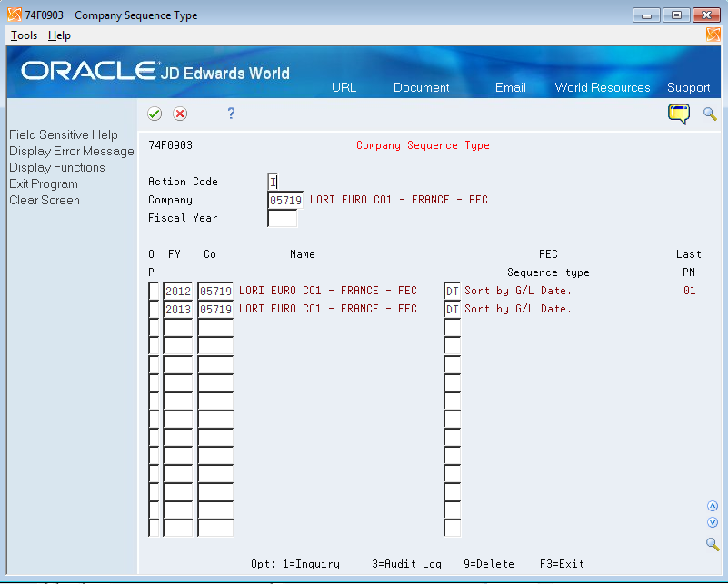Click the green checkmark OK icon

click(155, 114)
